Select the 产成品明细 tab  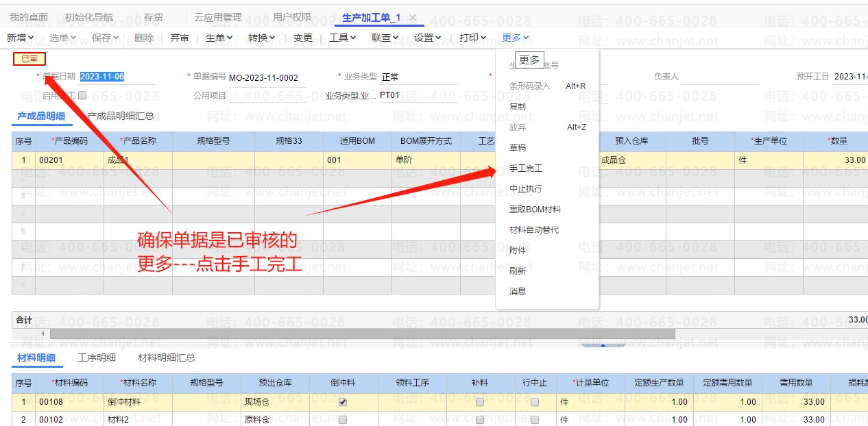tap(41, 116)
